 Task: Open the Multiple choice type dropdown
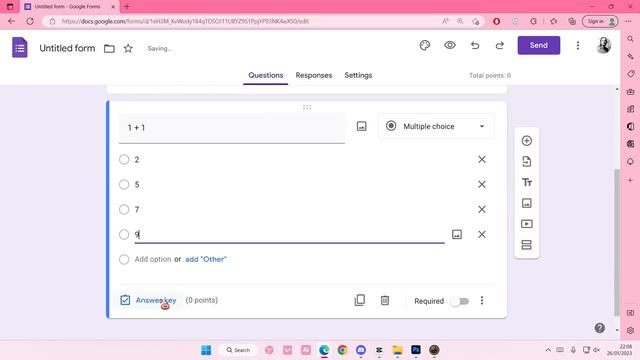click(436, 127)
